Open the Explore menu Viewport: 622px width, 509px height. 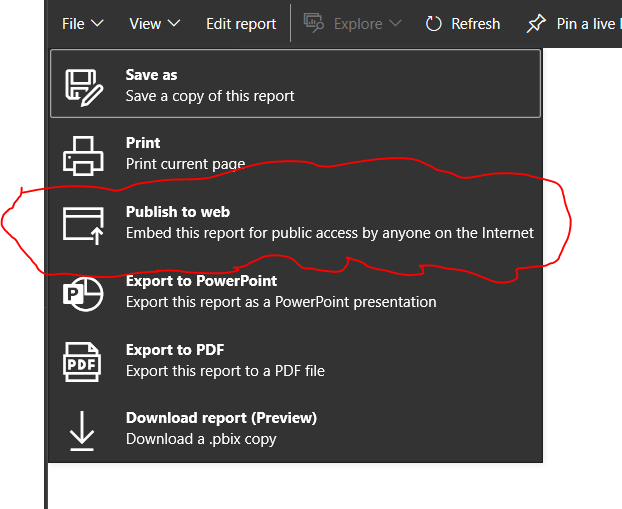(x=353, y=24)
